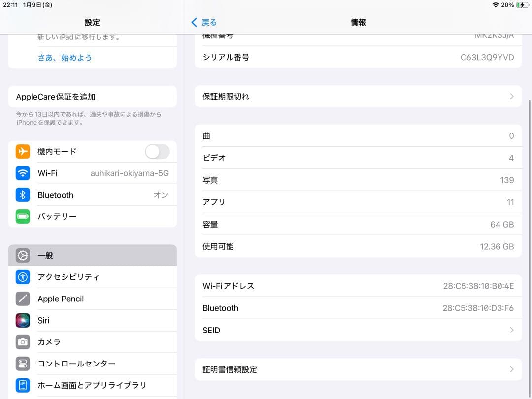Tap the Camera icon in sidebar

tap(23, 342)
